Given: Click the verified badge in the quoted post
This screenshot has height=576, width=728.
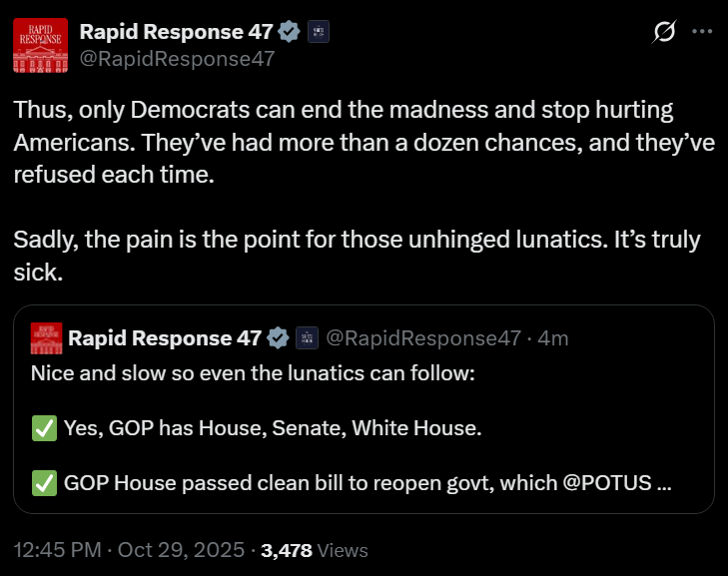Looking at the screenshot, I should (280, 338).
